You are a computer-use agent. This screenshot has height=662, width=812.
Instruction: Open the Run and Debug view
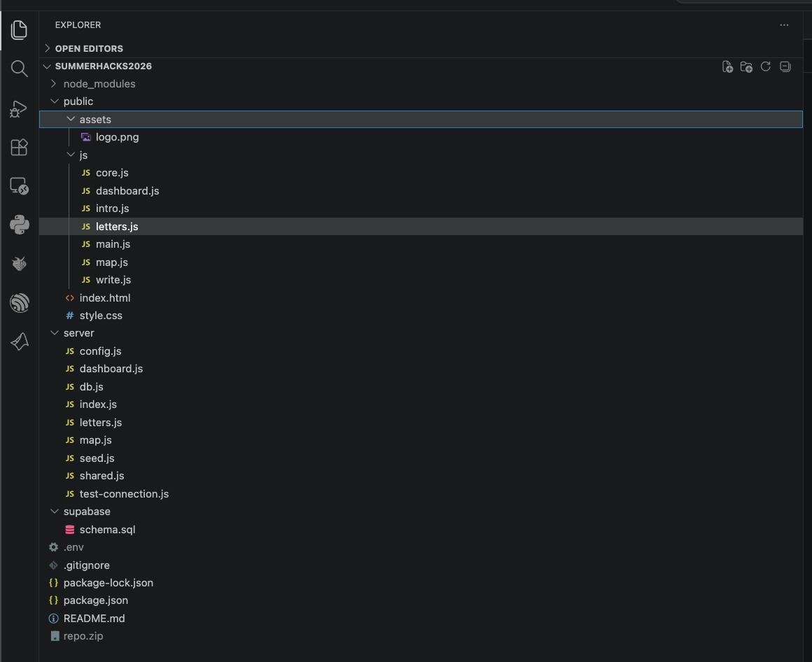(x=19, y=108)
